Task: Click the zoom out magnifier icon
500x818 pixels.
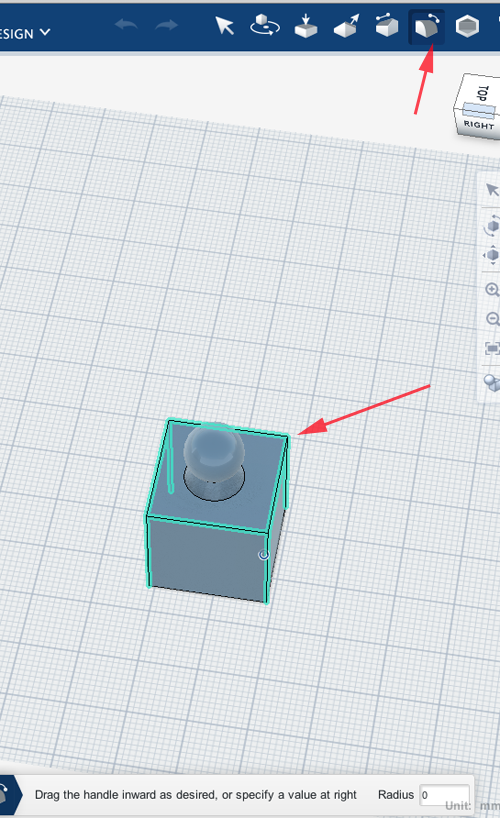Action: (x=493, y=318)
